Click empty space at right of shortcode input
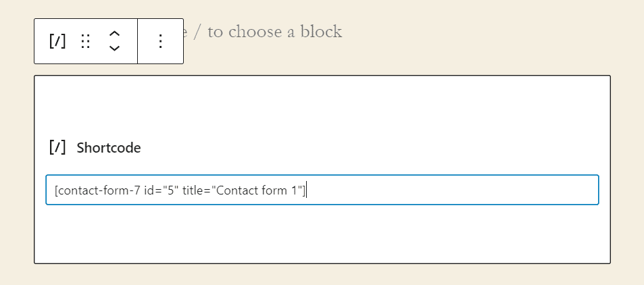This screenshot has width=644, height=285. point(473,190)
